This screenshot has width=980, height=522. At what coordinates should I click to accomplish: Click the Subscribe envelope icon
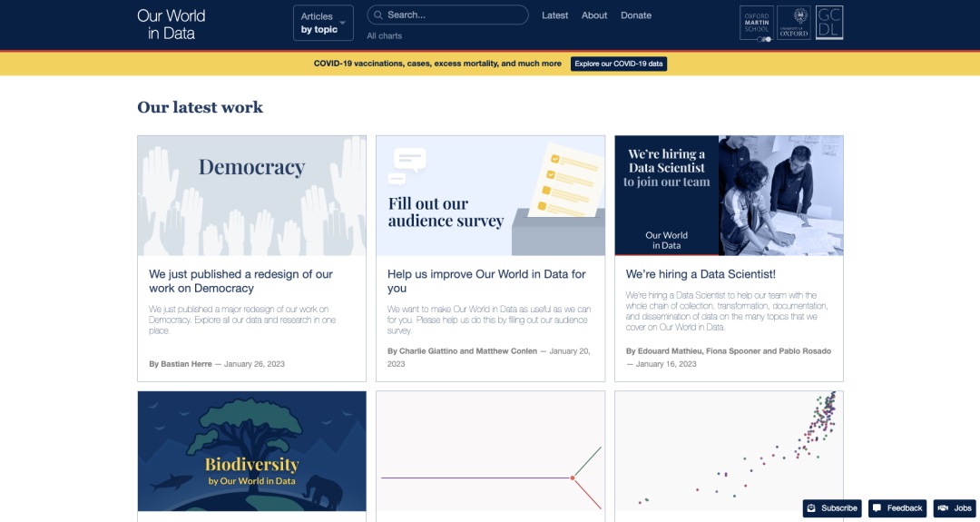pos(812,508)
